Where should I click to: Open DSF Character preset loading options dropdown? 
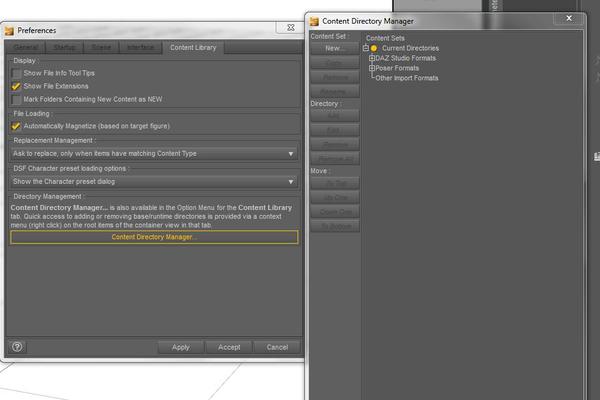[154, 181]
